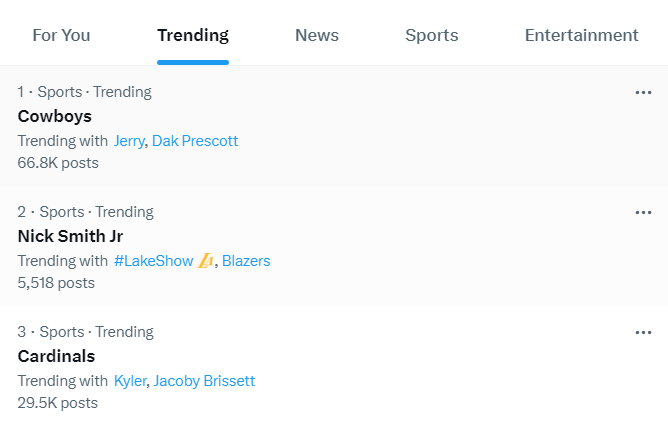This screenshot has height=428, width=668.
Task: Open the Blazers related trend link
Action: click(246, 261)
